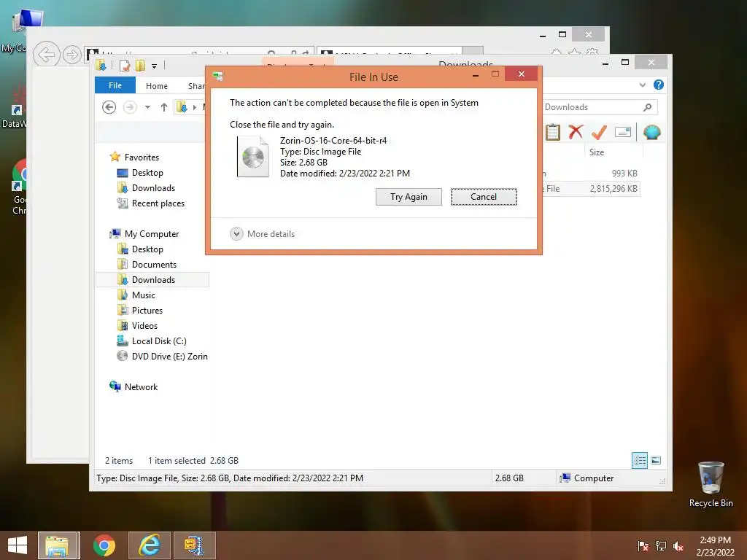747x560 pixels.
Task: Switch to Details view icon
Action: [x=639, y=460]
